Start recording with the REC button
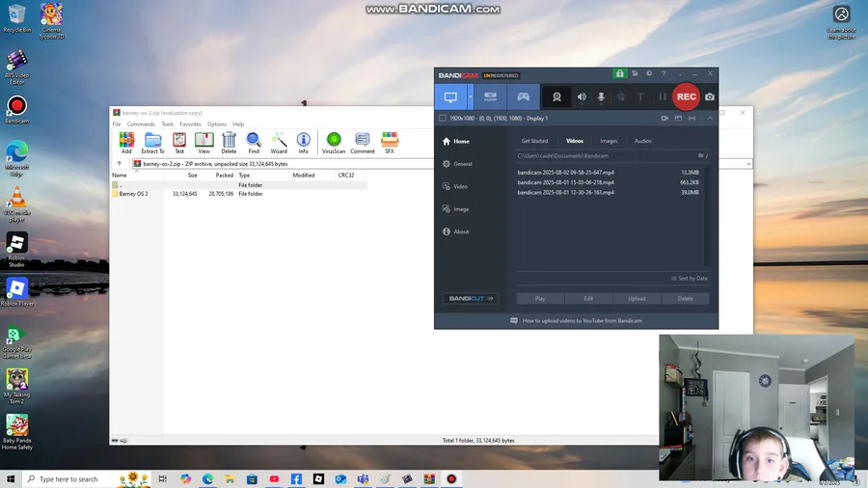 point(687,96)
